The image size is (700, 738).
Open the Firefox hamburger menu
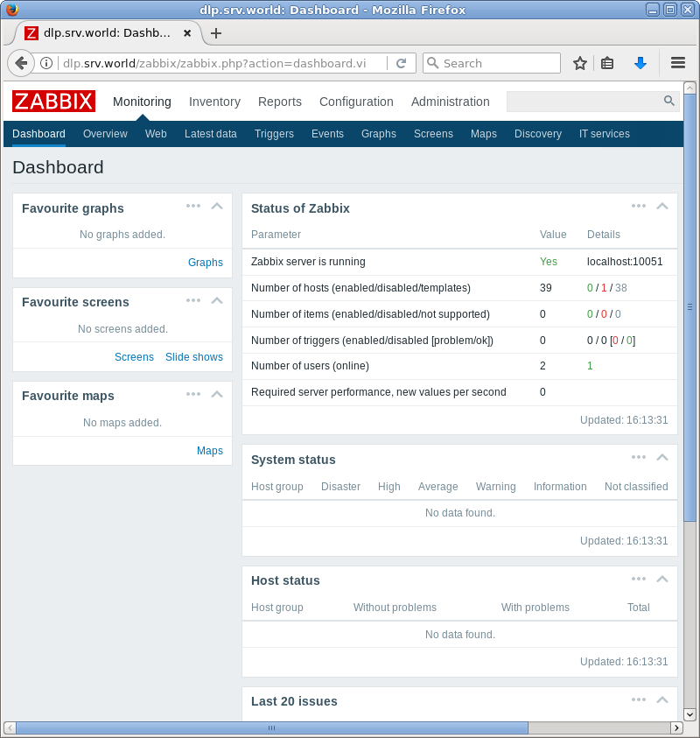[x=678, y=63]
